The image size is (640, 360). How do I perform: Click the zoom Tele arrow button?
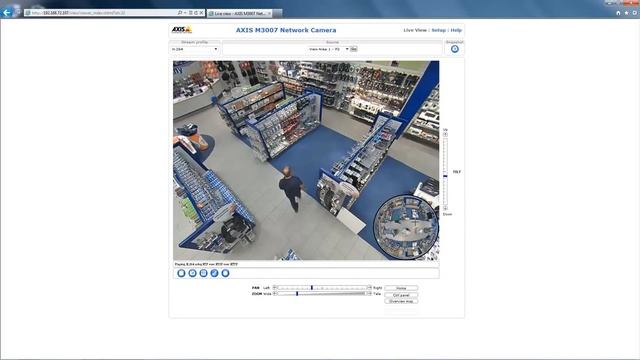click(x=369, y=293)
